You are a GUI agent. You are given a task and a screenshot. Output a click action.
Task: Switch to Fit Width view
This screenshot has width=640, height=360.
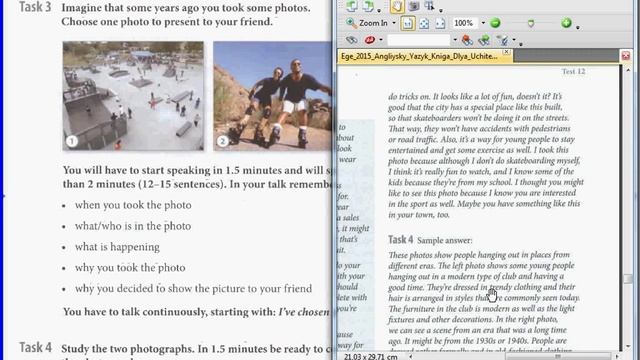(x=440, y=24)
